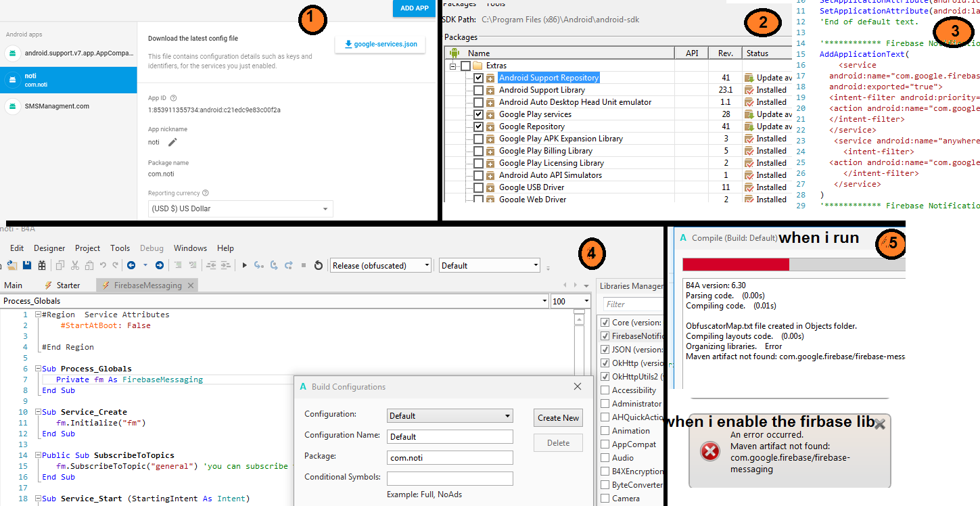Screen dimensions: 980x506
Task: Open the Release (obfuscated) build mode dropdown
Action: [380, 265]
